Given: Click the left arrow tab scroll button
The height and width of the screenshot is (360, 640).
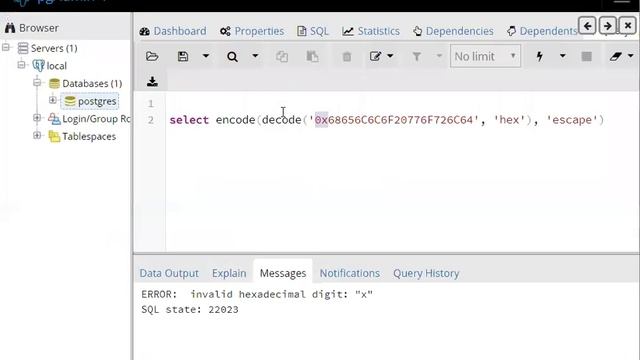Looking at the screenshot, I should (x=587, y=26).
